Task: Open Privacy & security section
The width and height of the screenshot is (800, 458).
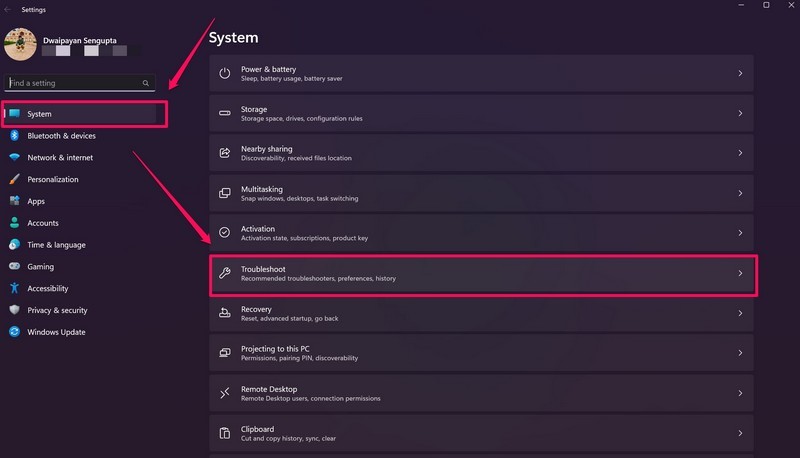Action: tap(57, 310)
